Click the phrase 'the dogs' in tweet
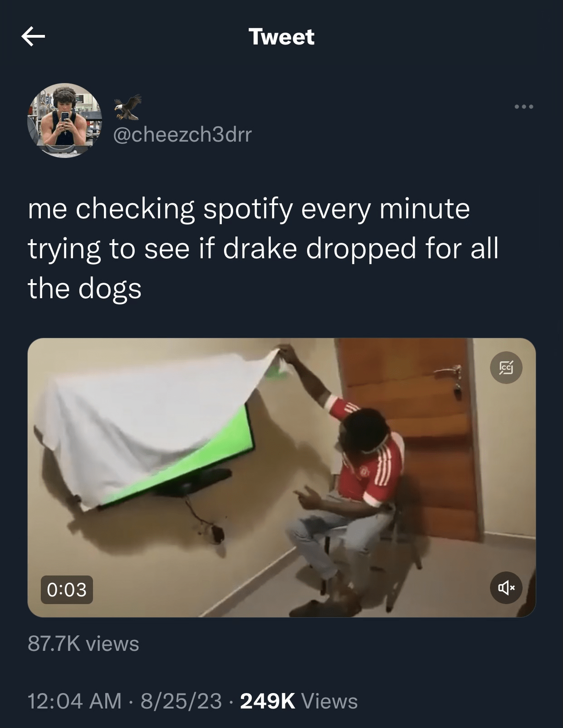This screenshot has width=563, height=728. pyautogui.click(x=85, y=289)
